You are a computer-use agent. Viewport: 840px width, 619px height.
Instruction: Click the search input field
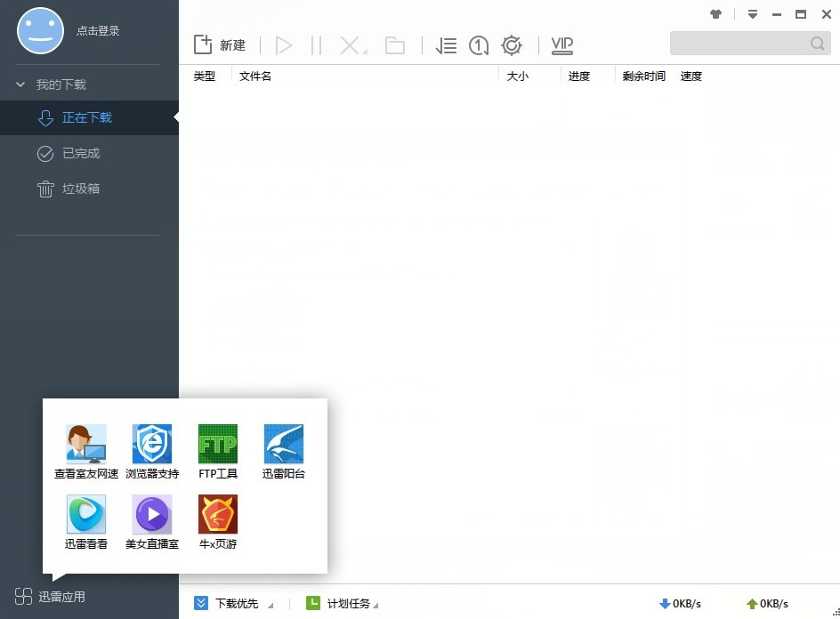pos(739,44)
